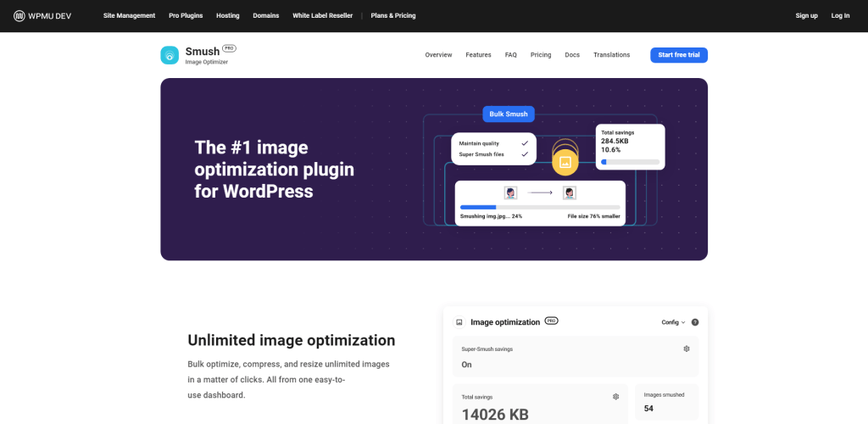Click the Images smushed 54 value
868x424 pixels.
[x=648, y=409]
